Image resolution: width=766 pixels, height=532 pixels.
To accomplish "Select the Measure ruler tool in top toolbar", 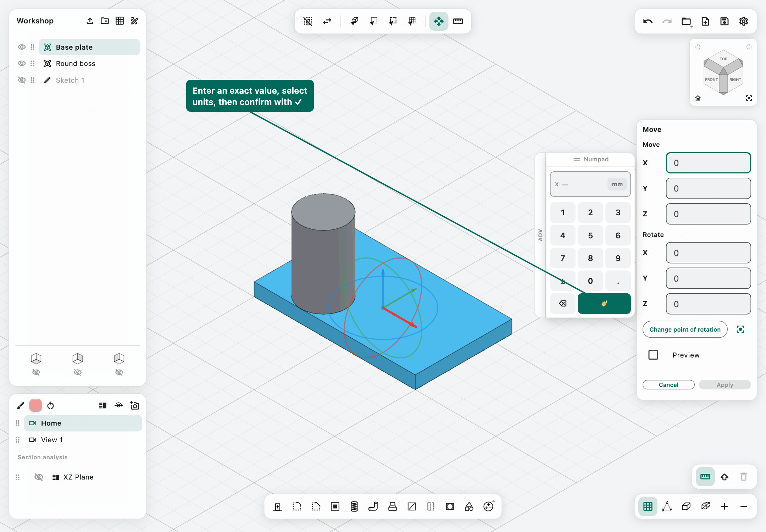I will (458, 21).
